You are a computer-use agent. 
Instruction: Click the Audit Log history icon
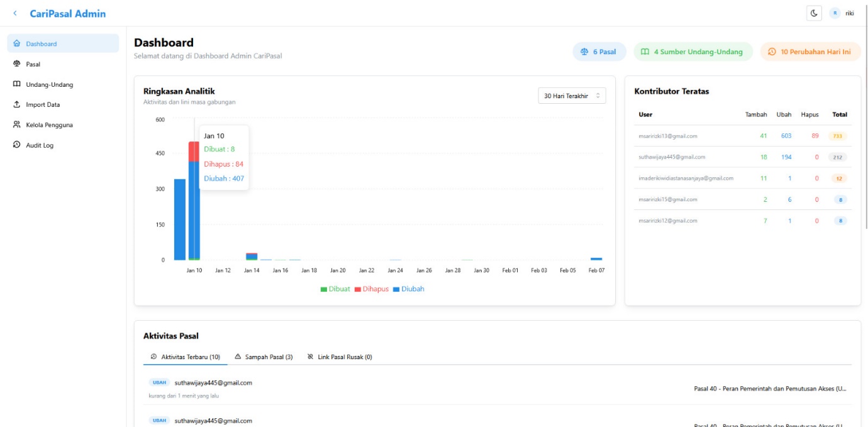click(x=17, y=145)
